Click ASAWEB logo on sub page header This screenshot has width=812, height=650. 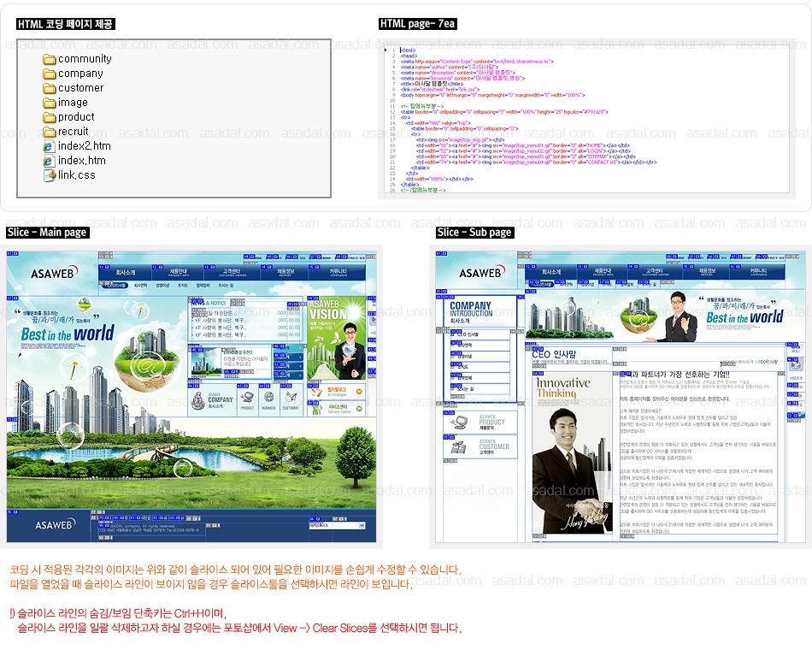tap(480, 273)
